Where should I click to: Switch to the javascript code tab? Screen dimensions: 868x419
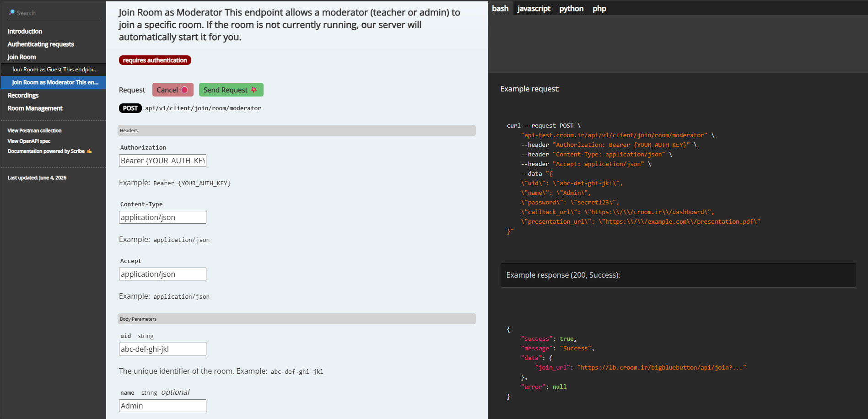(534, 8)
